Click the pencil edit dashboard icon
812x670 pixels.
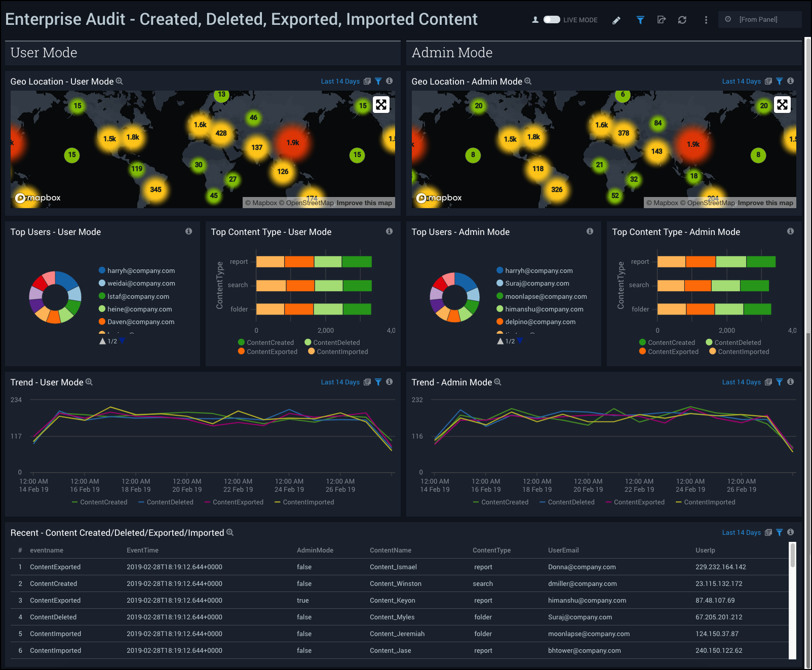coord(616,20)
